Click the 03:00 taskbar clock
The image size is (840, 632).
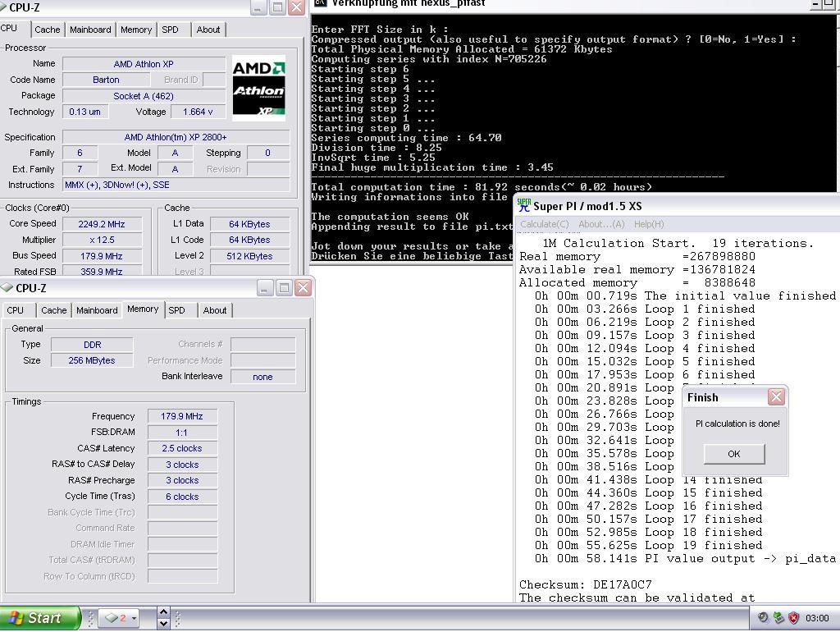click(x=817, y=618)
